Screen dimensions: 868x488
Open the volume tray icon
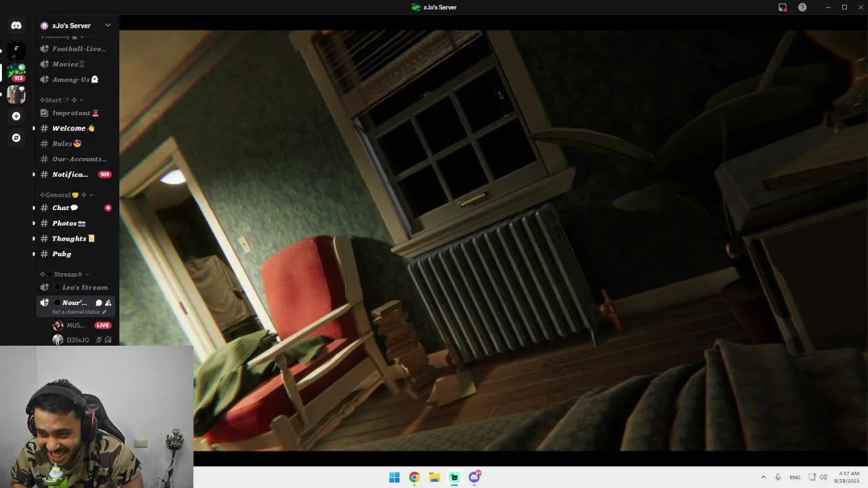tap(823, 477)
